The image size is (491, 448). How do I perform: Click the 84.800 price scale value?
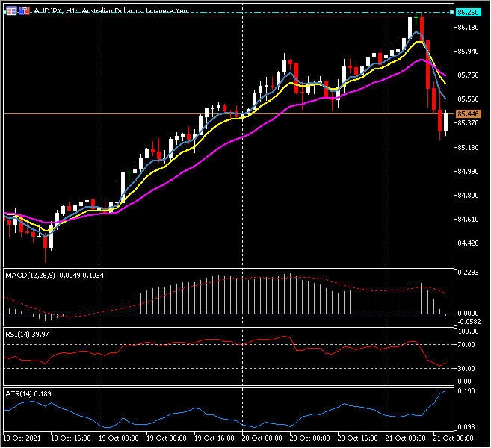(x=468, y=195)
